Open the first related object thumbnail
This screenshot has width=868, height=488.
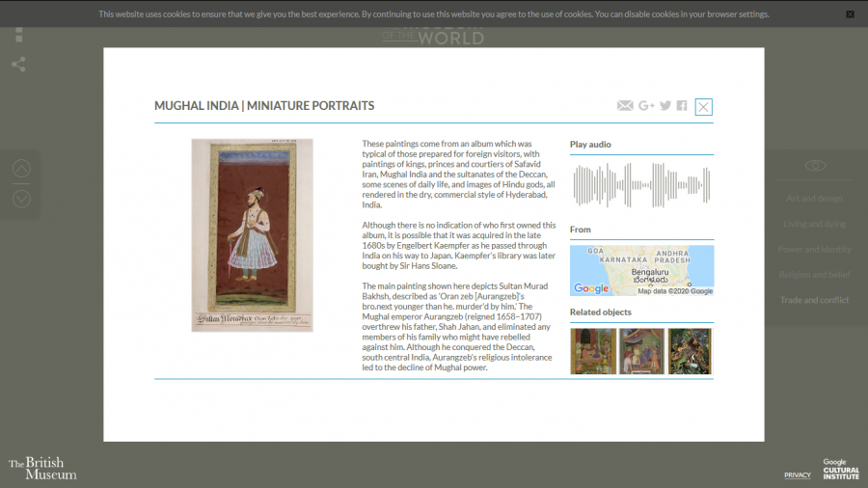pyautogui.click(x=593, y=351)
